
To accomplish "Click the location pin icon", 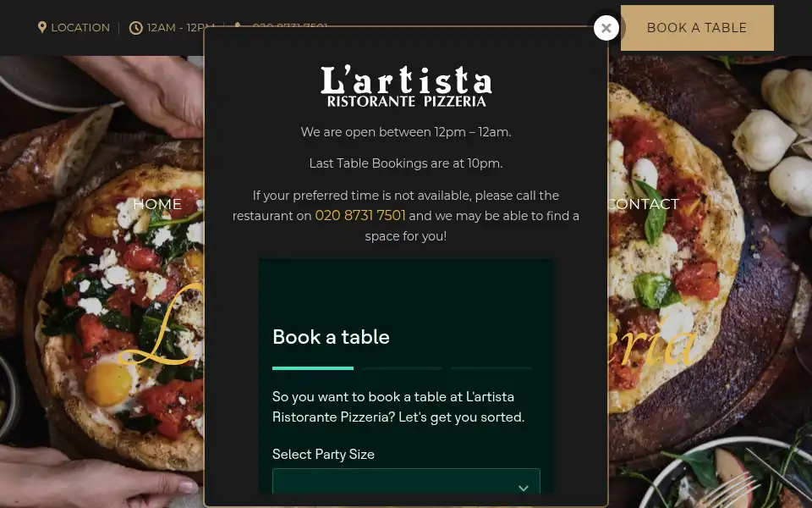I will [x=42, y=27].
